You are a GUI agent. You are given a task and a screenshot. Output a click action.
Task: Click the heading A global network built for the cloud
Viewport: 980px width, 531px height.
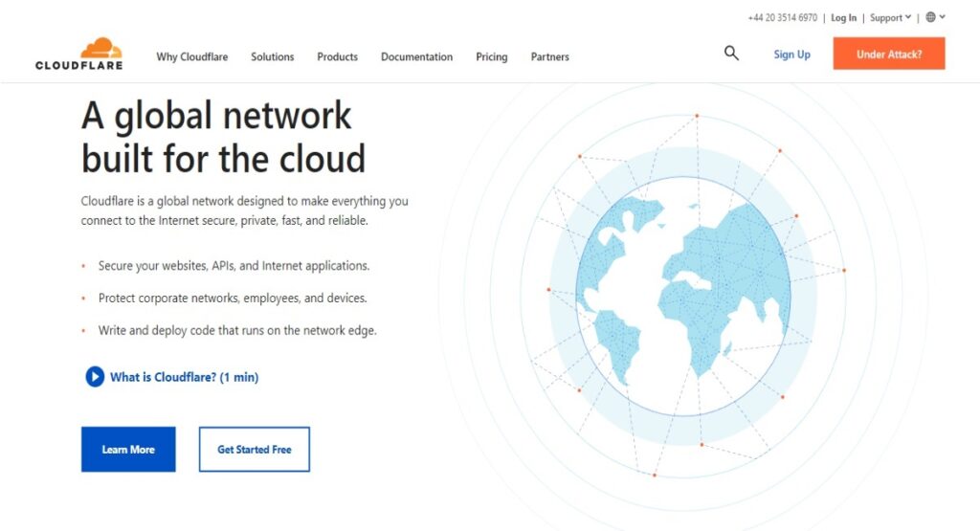pyautogui.click(x=223, y=137)
